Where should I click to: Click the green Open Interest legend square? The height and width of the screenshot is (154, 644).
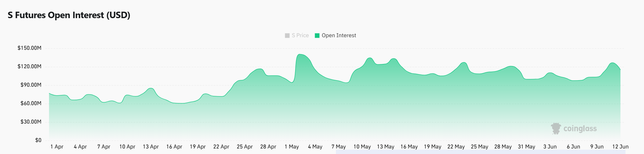(317, 36)
